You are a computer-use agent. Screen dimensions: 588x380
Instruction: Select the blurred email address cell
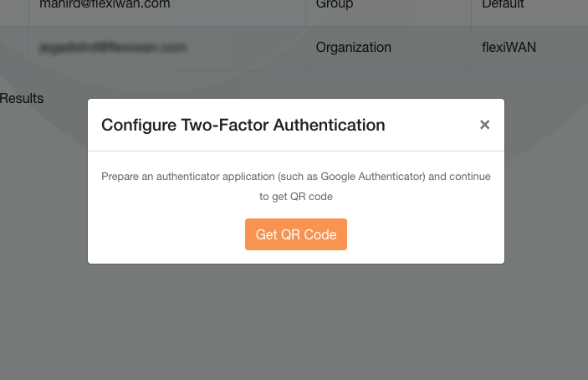tap(167, 49)
